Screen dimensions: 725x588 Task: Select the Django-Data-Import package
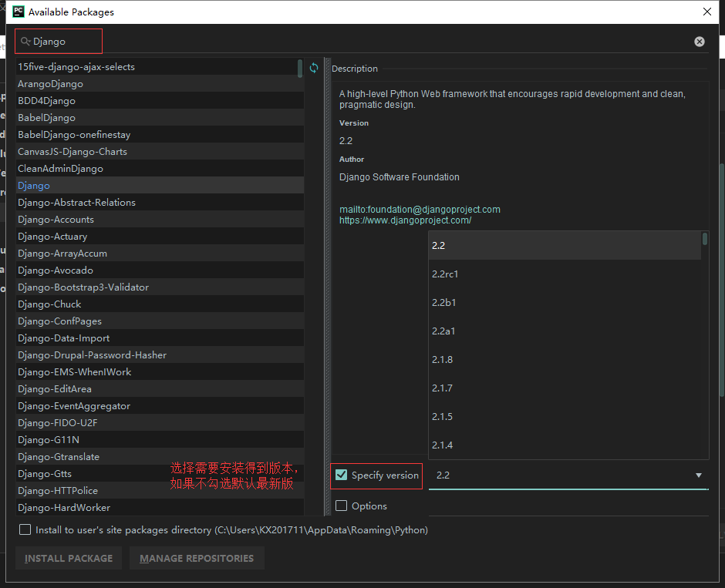[x=160, y=338]
